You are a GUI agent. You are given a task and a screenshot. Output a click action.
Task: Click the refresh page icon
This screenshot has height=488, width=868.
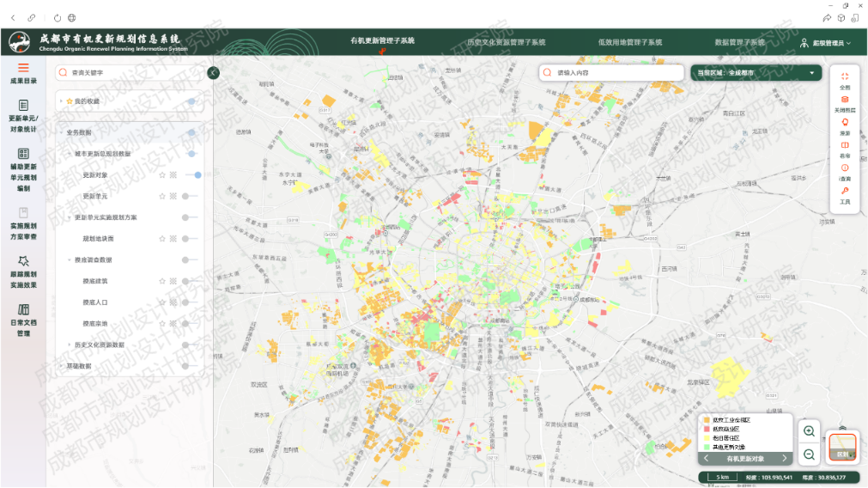(57, 18)
